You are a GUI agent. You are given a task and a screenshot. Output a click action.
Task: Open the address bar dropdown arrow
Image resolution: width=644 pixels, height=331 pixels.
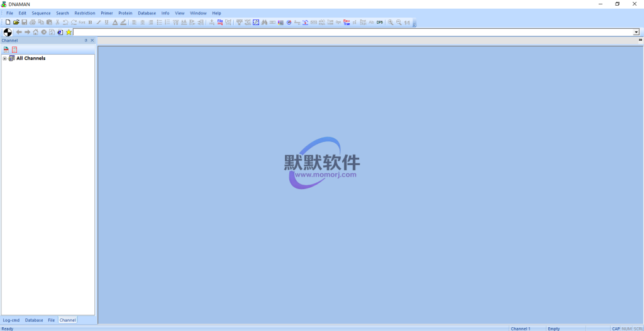(636, 32)
